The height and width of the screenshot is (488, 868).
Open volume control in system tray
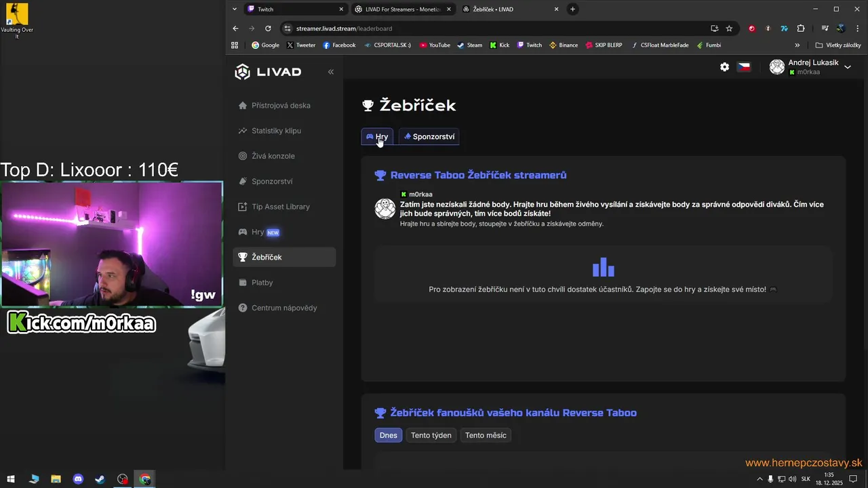tap(793, 479)
